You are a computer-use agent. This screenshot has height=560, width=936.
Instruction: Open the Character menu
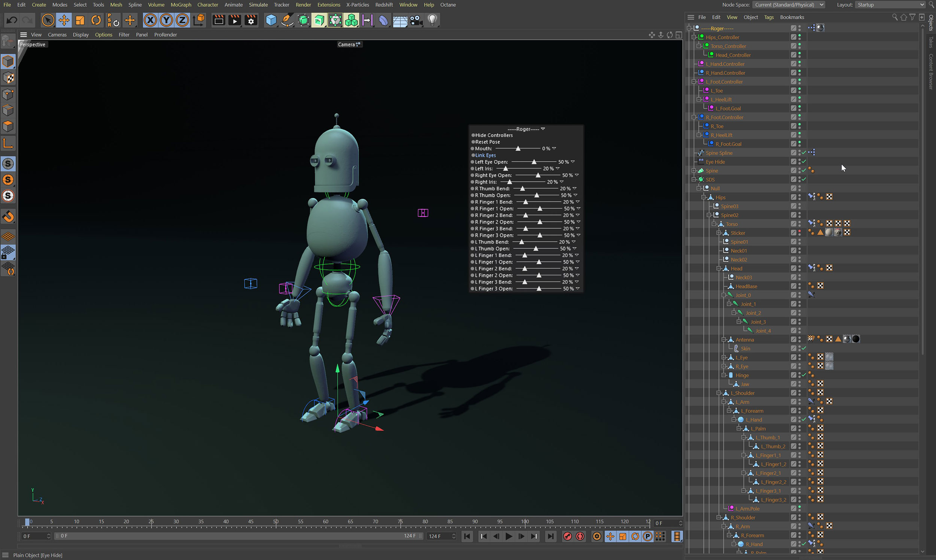point(207,4)
